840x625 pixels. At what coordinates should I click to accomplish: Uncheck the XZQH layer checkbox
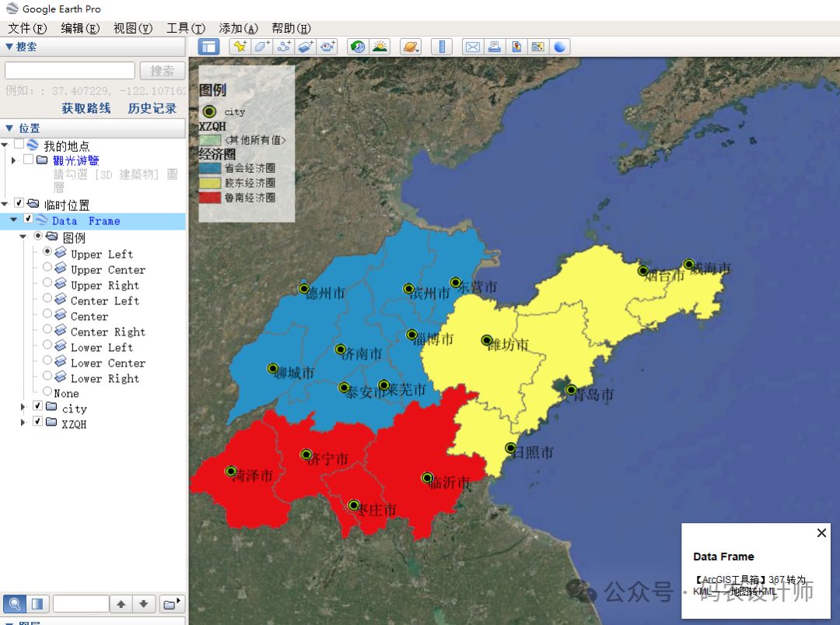click(x=37, y=422)
